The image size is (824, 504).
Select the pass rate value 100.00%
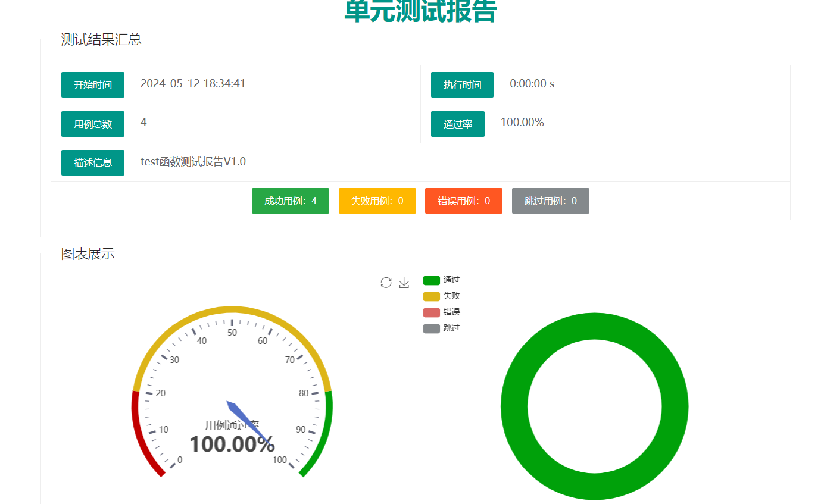(522, 123)
